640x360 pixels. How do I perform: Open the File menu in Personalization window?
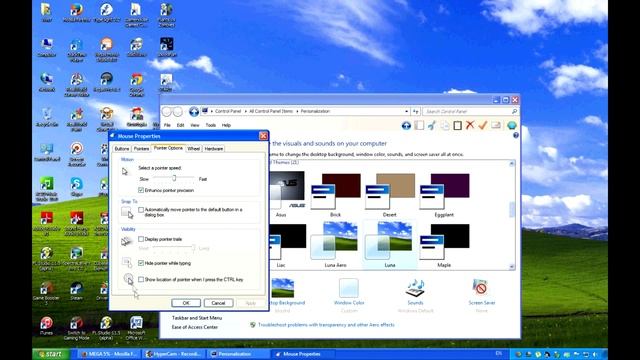click(x=167, y=125)
